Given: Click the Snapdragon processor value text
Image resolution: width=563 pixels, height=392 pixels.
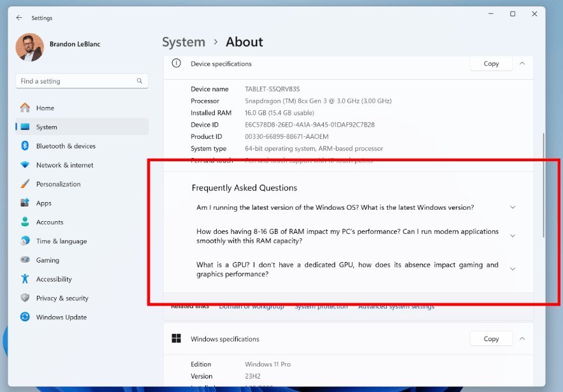Looking at the screenshot, I should click(318, 101).
